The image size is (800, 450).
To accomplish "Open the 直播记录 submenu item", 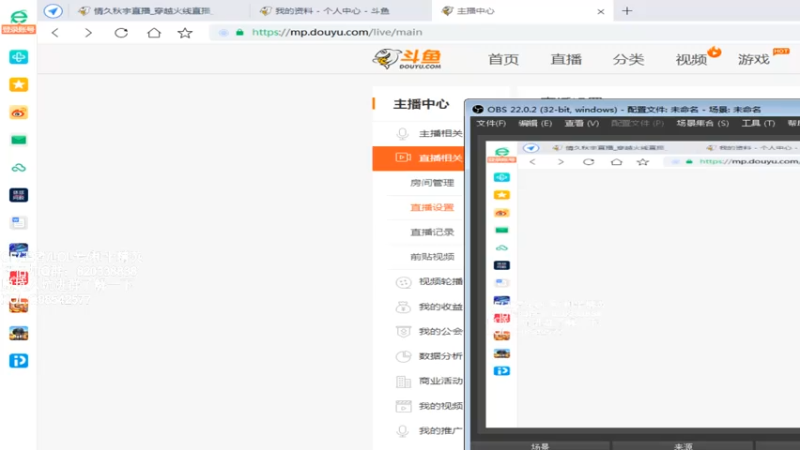I will [432, 232].
